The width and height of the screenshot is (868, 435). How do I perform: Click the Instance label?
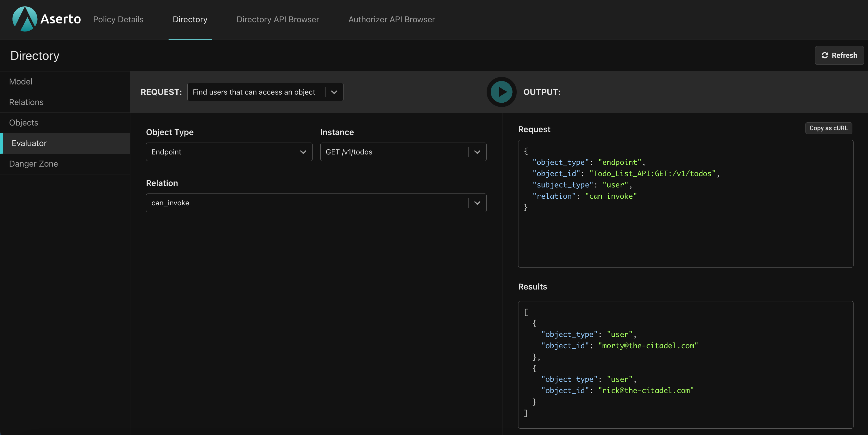tap(337, 132)
